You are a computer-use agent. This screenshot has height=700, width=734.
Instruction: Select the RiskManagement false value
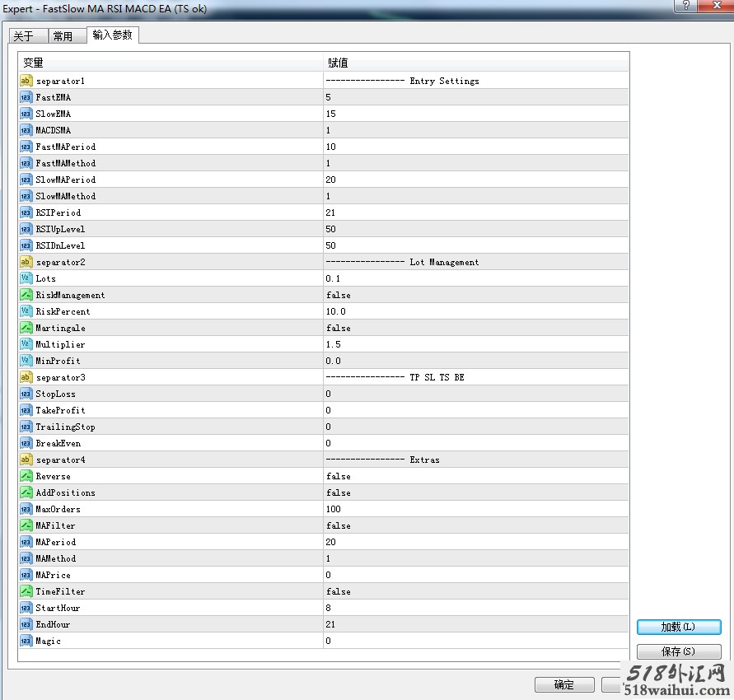coord(339,296)
